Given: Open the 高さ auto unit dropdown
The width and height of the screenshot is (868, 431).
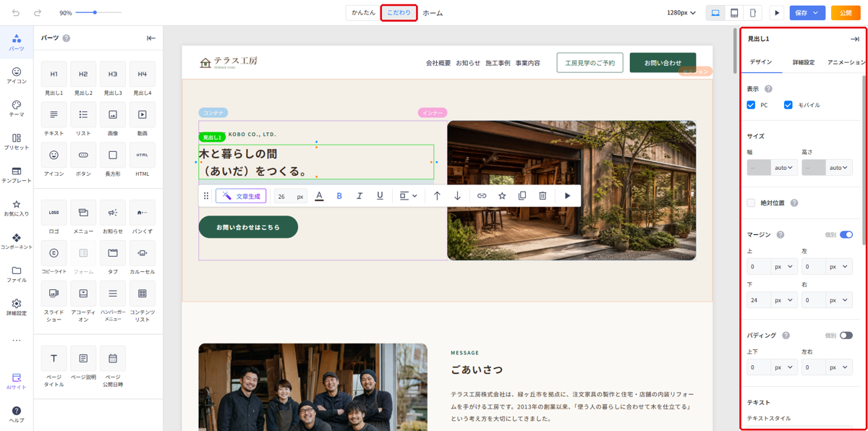Looking at the screenshot, I should coord(839,168).
